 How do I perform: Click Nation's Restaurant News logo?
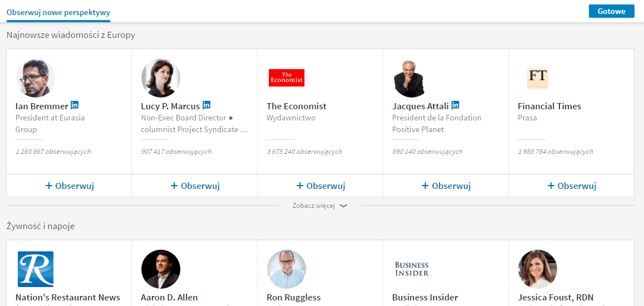pos(36,269)
